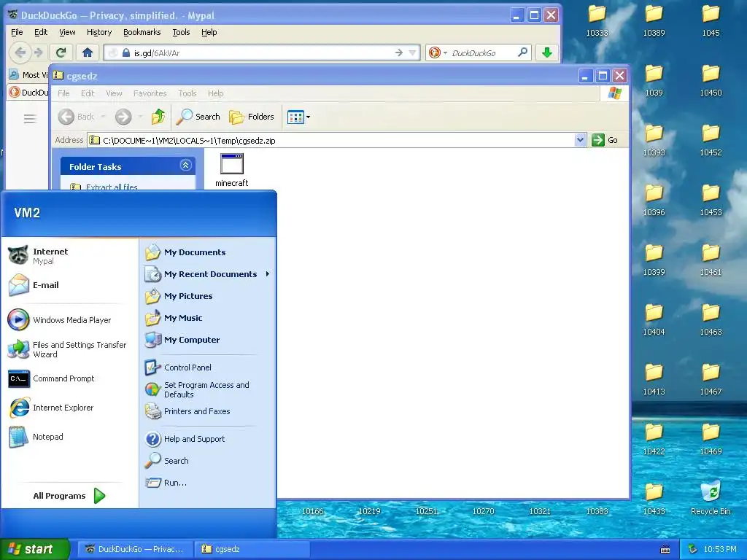Open cgsedz File menu
The width and height of the screenshot is (747, 560).
point(63,93)
